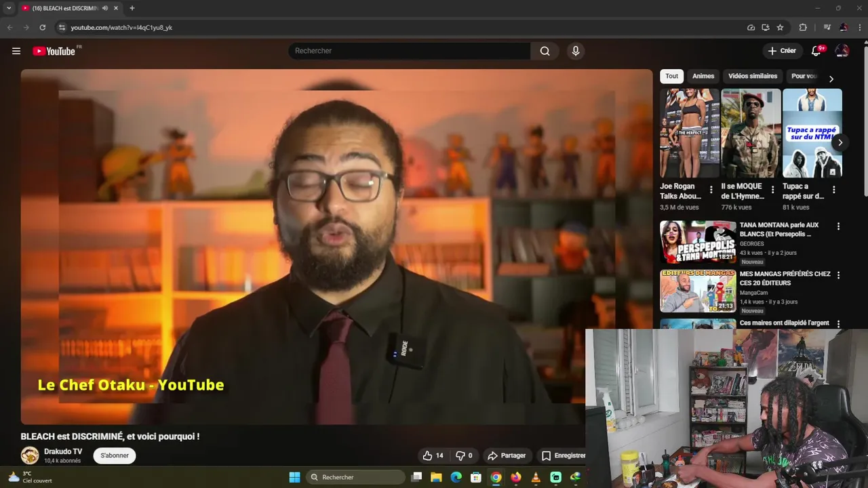Click the S'abonner subscribe button
Viewport: 868px width, 488px height.
click(x=115, y=455)
